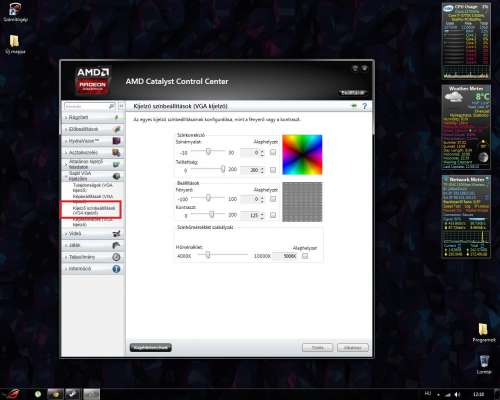The width and height of the screenshot is (500, 400).
Task: Expand the HydraVision section
Action: tap(92, 141)
